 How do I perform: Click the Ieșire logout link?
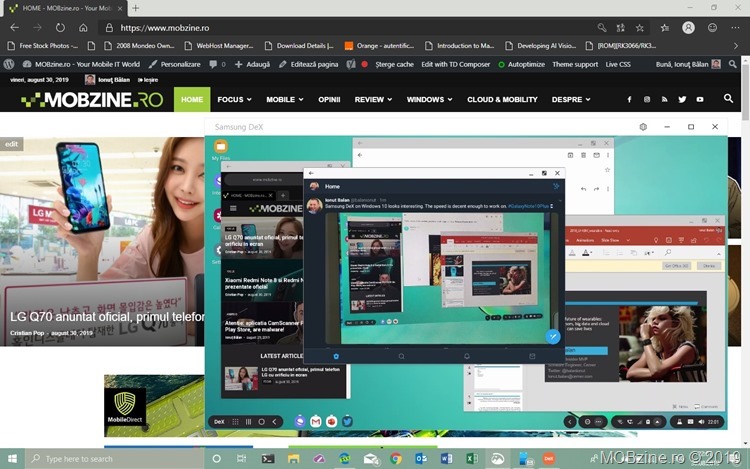[x=148, y=80]
